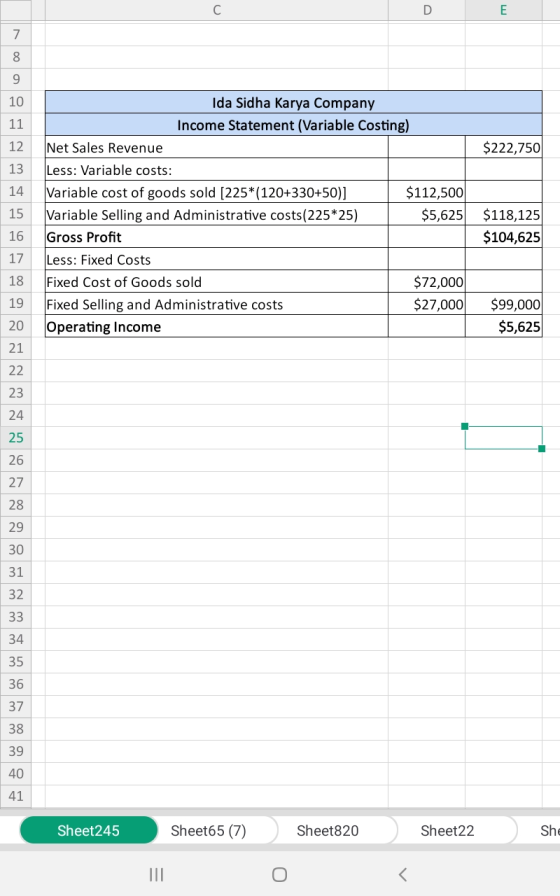Image resolution: width=560 pixels, height=896 pixels.
Task: Tap the Android home button
Action: point(279,874)
